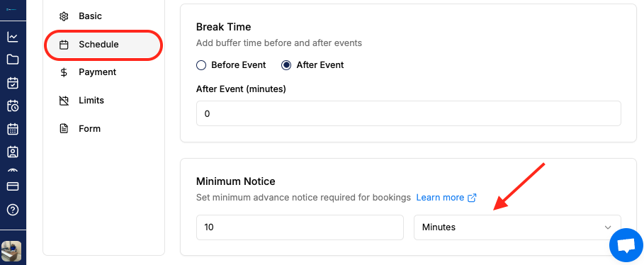The image size is (644, 265).
Task: Click the Minimum Notice value field
Action: (300, 227)
